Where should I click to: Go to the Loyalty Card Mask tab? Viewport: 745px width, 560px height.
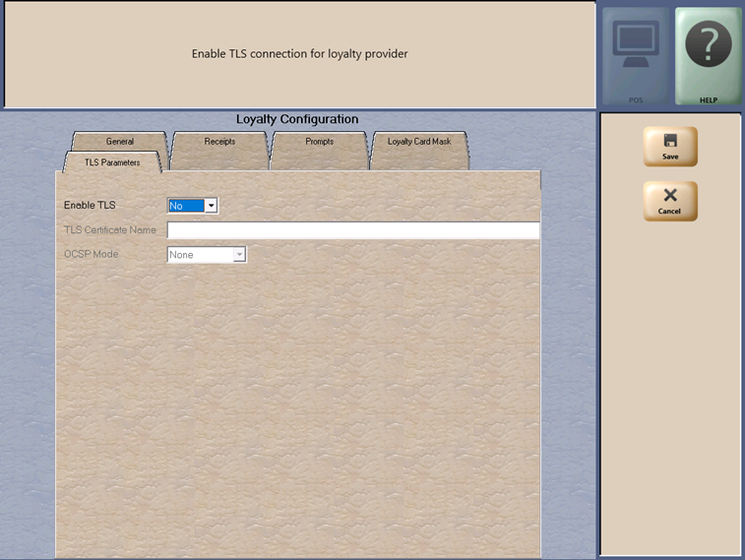click(418, 142)
